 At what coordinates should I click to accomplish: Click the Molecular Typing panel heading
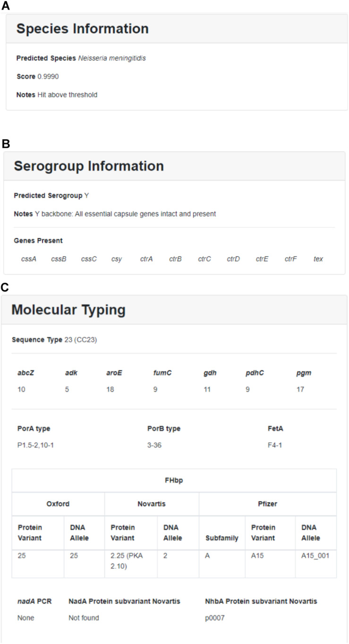[68, 310]
